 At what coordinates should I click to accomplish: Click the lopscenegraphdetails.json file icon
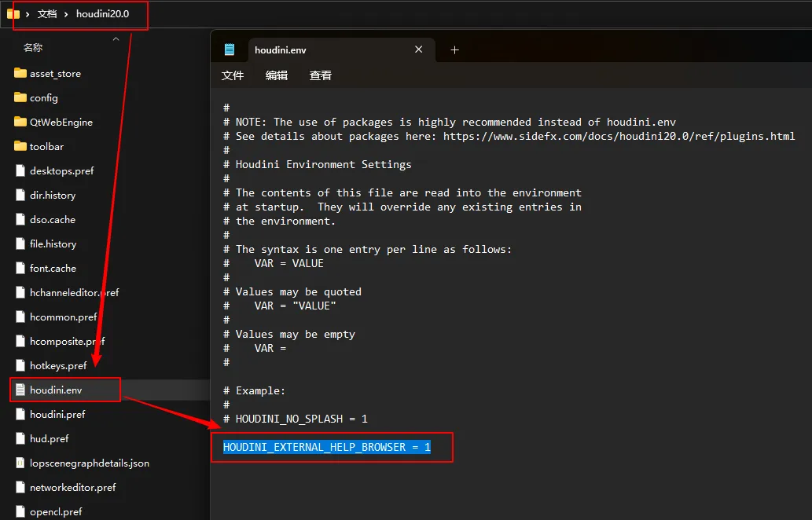[20, 462]
